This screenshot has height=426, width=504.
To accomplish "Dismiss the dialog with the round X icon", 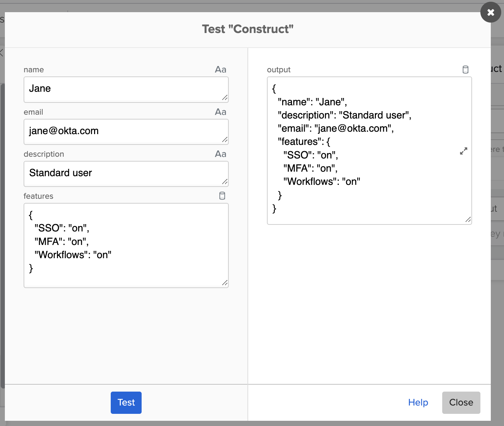I will coord(490,13).
